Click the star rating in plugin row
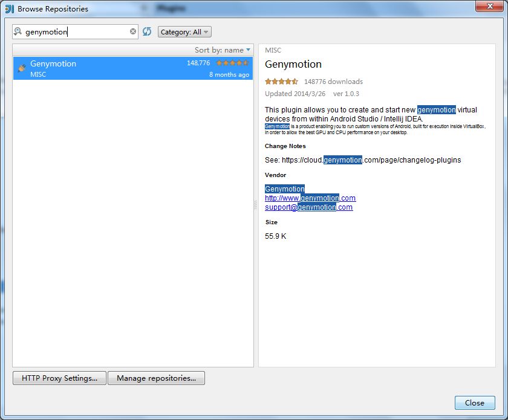Viewport: 508px width, 420px height. (232, 63)
